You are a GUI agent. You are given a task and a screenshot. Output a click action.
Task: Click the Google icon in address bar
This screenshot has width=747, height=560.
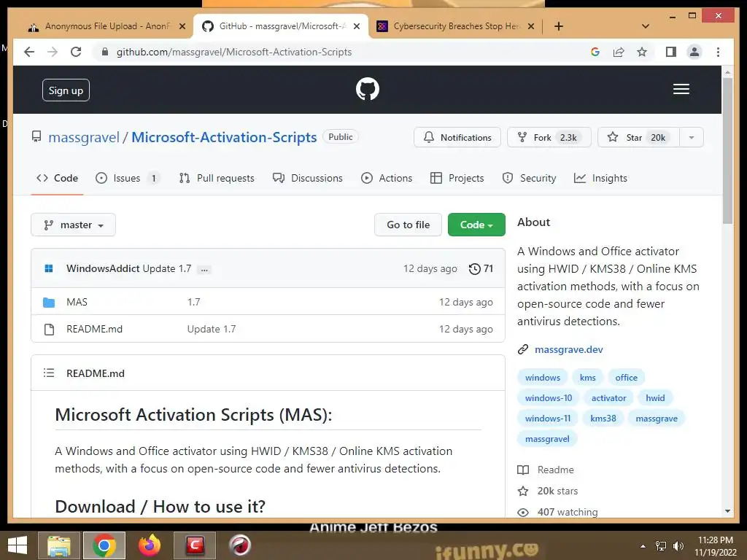pos(595,52)
